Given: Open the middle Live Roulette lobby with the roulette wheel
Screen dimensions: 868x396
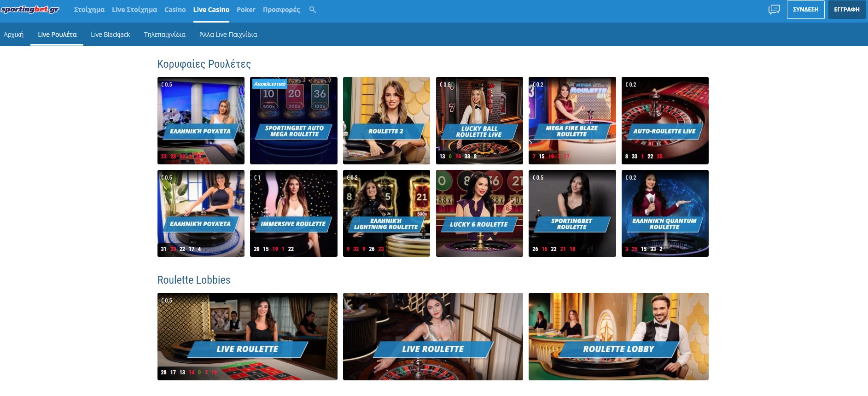Looking at the screenshot, I should pos(433,337).
